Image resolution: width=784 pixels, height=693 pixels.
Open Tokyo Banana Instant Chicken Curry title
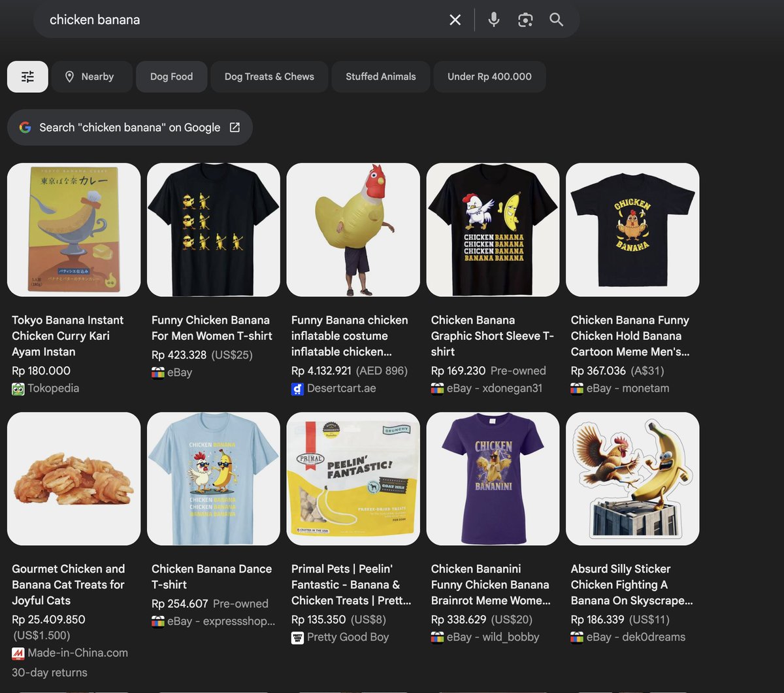coord(68,336)
